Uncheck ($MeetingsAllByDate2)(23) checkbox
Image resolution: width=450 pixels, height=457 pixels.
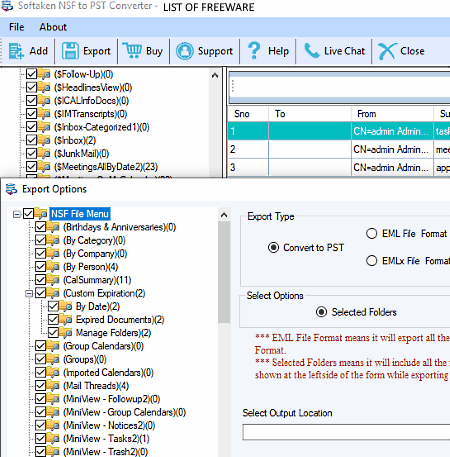(31, 167)
